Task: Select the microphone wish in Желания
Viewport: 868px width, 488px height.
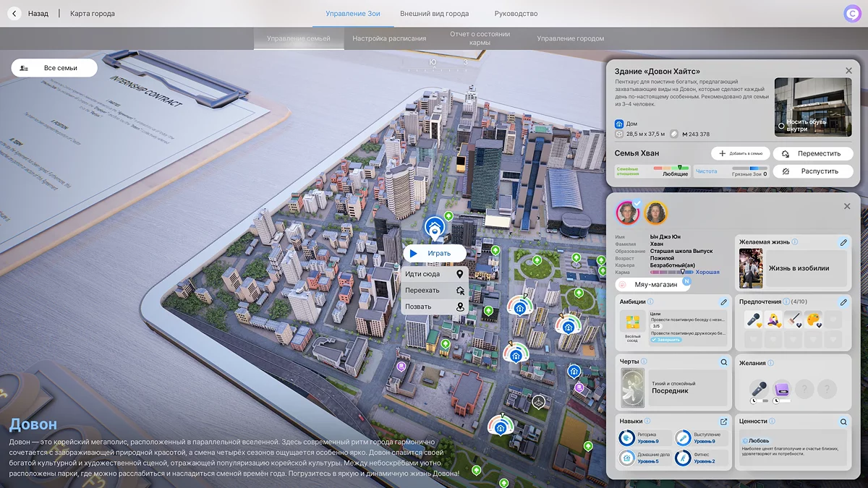Action: point(759,388)
